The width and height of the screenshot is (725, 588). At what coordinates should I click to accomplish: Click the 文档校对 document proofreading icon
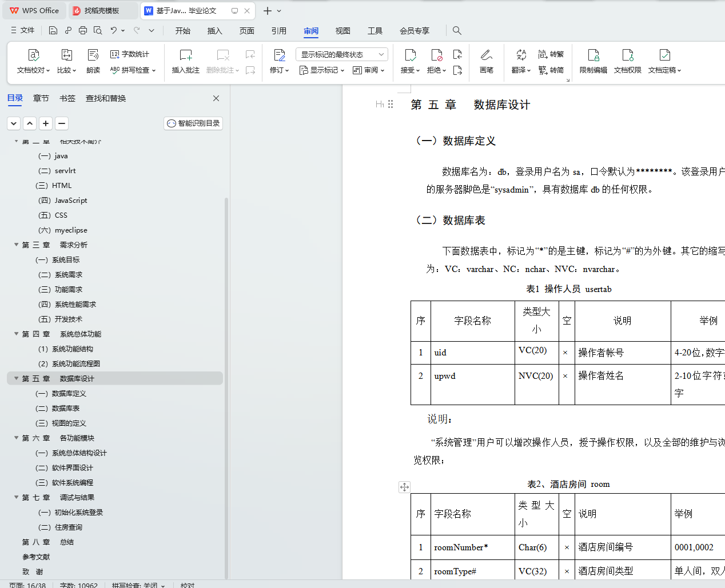point(34,55)
